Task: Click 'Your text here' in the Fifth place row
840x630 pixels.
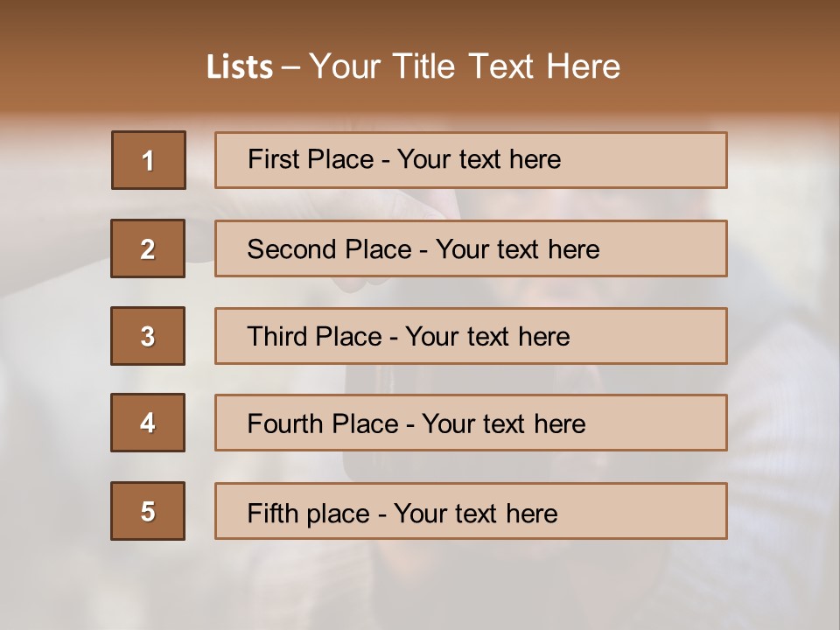Action: [475, 513]
